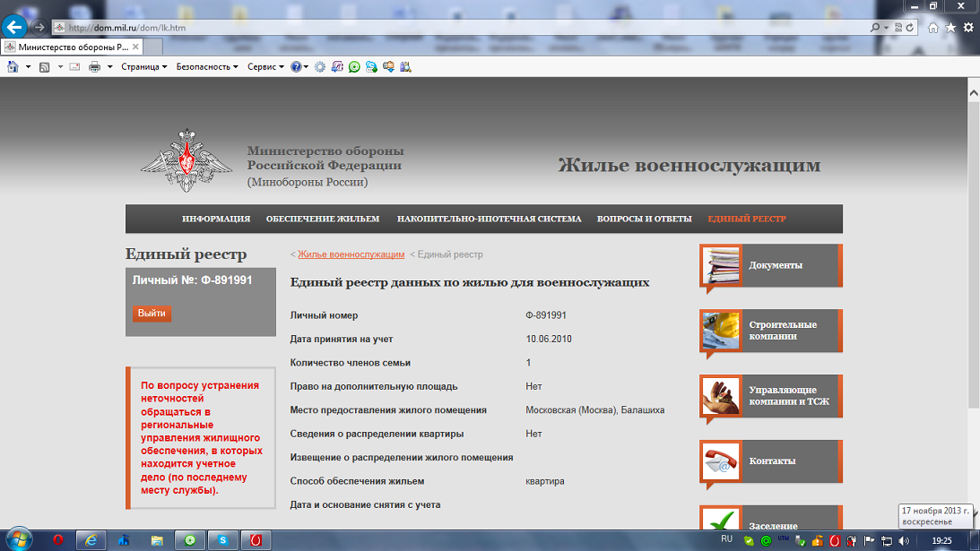Expand the Сервис dropdown menu
This screenshot has height=551, width=980.
(x=265, y=66)
